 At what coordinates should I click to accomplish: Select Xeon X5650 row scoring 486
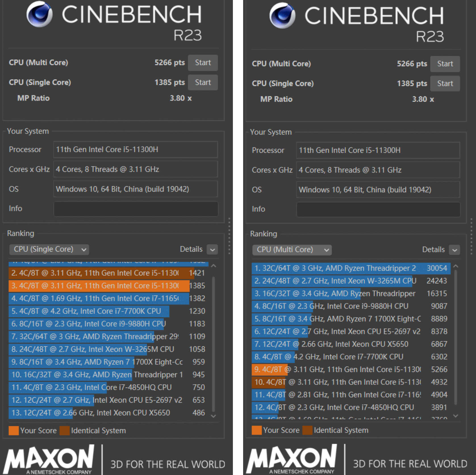pyautogui.click(x=108, y=413)
